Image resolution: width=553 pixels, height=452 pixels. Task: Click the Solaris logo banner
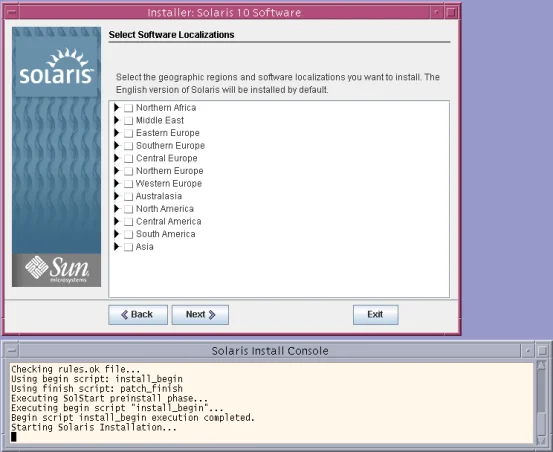(x=56, y=62)
